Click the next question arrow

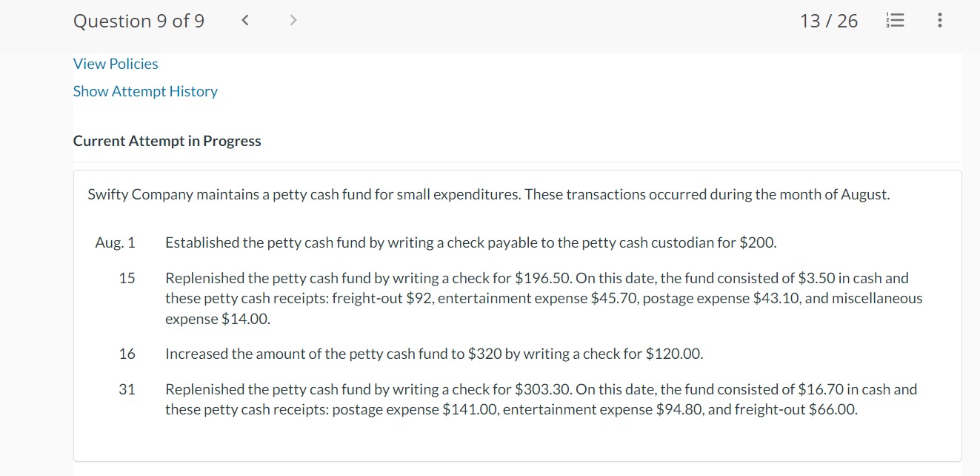pyautogui.click(x=293, y=21)
